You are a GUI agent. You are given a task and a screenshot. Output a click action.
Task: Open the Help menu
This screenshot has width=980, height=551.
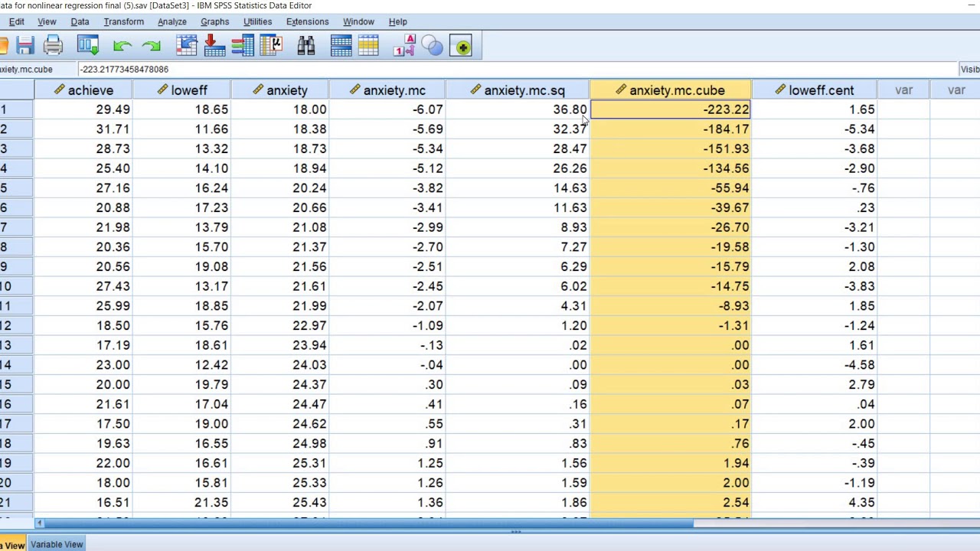pos(398,21)
